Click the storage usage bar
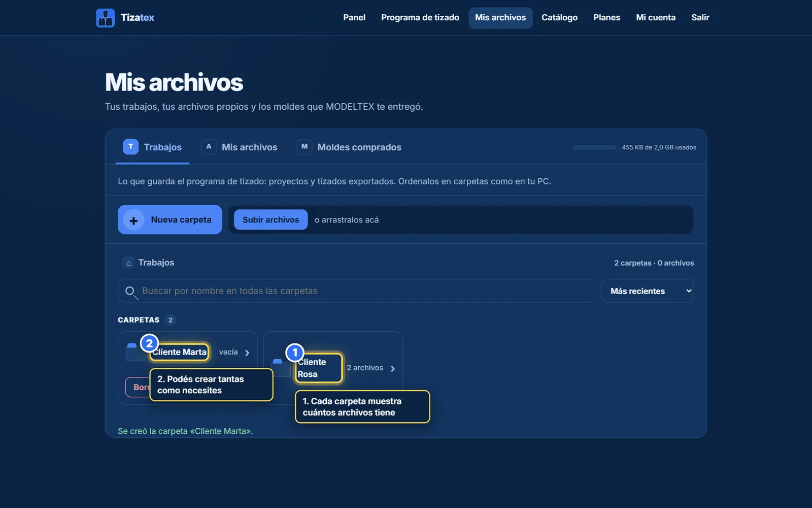This screenshot has height=508, width=812. 594,147
